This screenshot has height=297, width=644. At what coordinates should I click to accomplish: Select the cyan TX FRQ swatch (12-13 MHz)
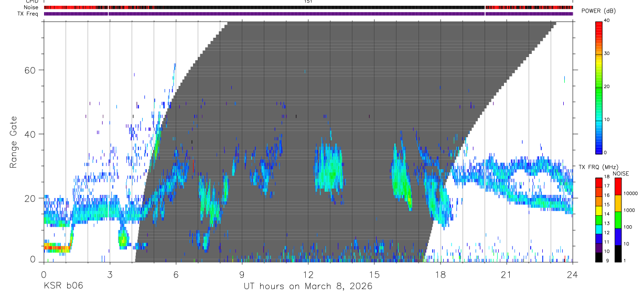coord(599,228)
